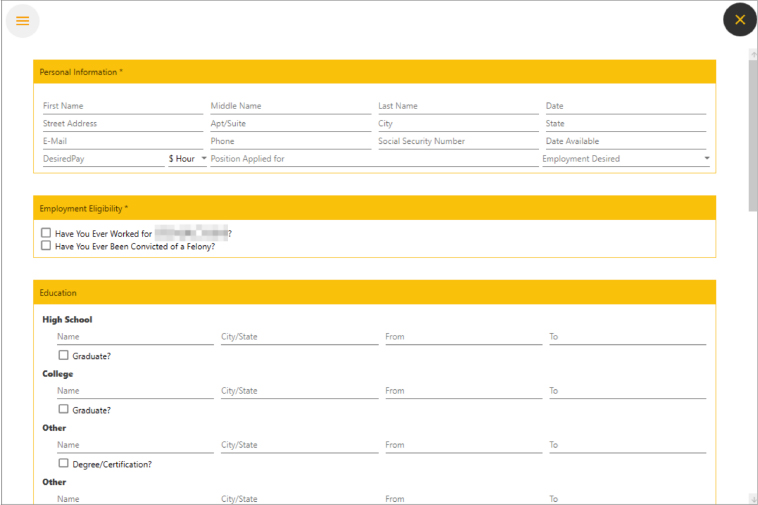Click the Date Available field

tap(626, 142)
